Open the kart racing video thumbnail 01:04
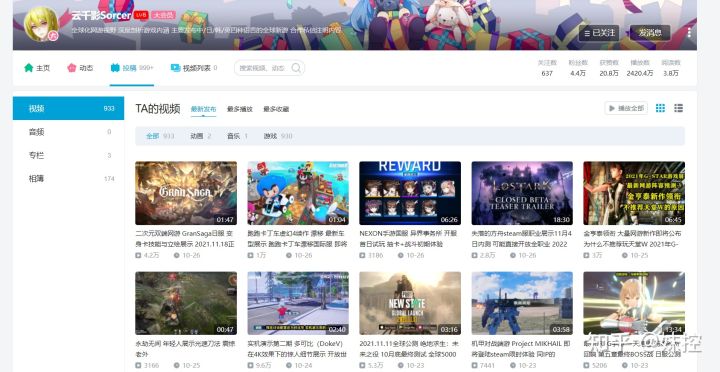The image size is (720, 372). [x=298, y=193]
